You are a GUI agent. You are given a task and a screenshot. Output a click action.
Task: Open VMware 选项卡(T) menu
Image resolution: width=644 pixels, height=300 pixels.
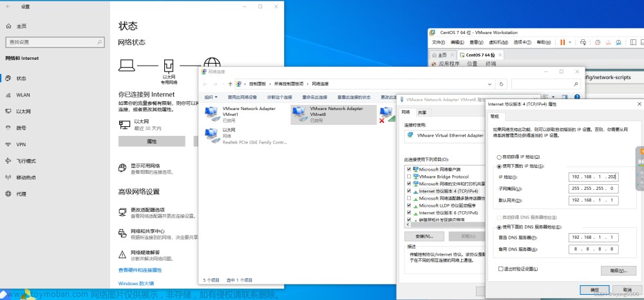coord(522,42)
